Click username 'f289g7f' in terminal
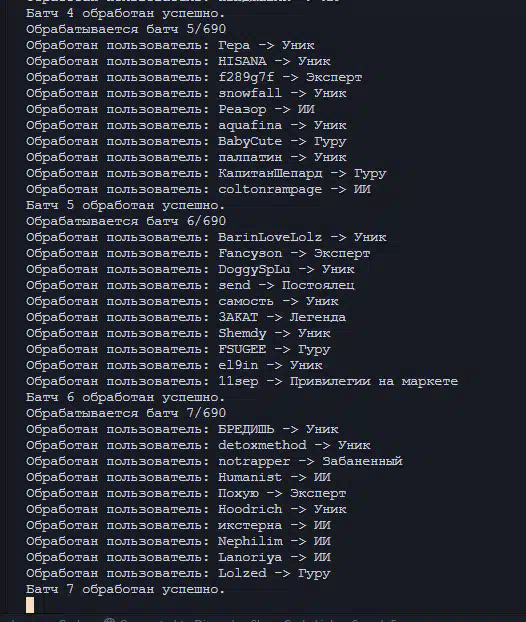 [x=246, y=77]
